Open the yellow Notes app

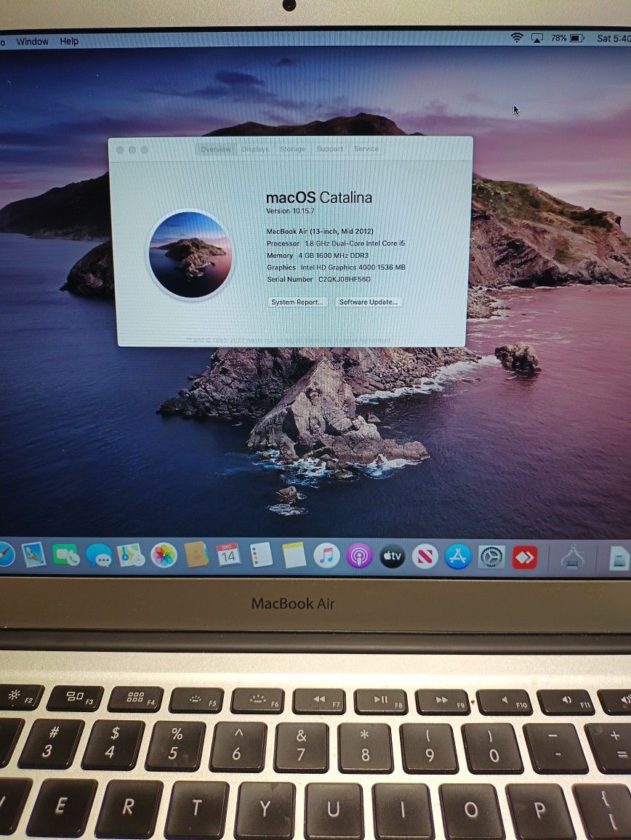click(294, 556)
